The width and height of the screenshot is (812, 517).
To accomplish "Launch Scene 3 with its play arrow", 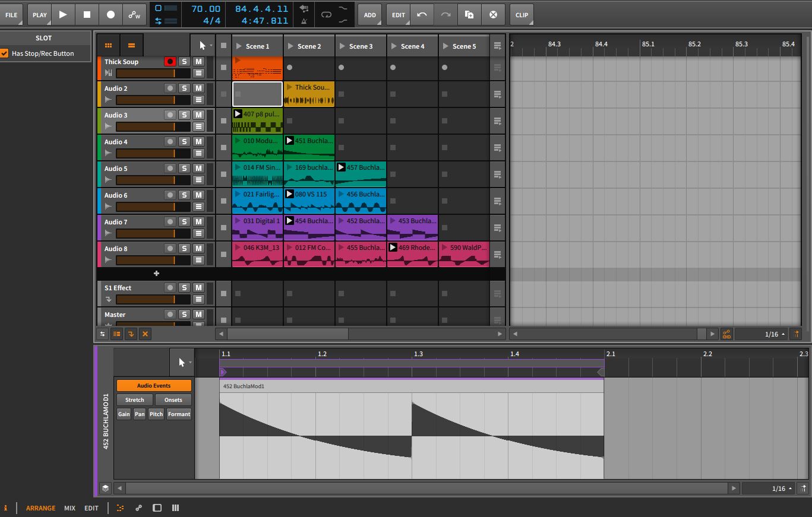I will 342,46.
